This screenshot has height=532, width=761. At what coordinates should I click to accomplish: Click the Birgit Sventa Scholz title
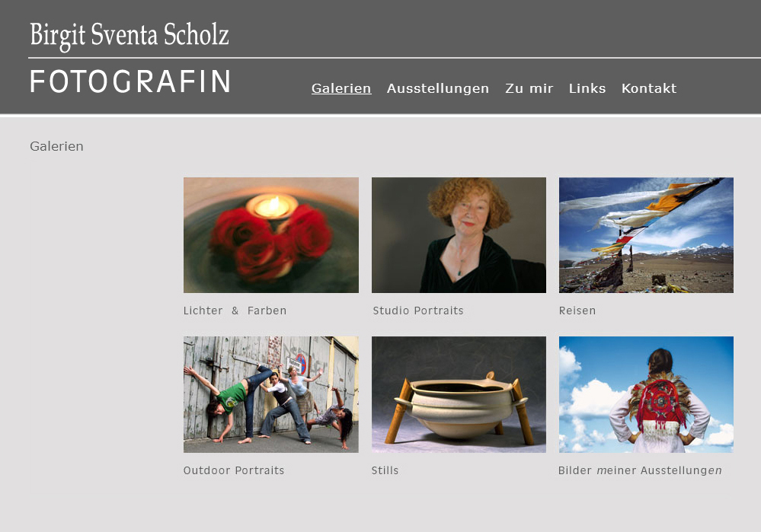pyautogui.click(x=129, y=36)
